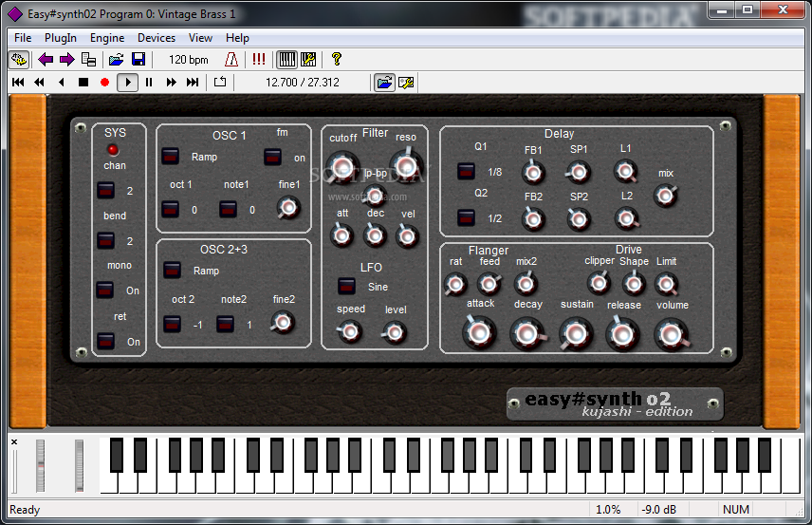Screen dimensions: 812x525
Task: Open the PlugIn menu
Action: pyautogui.click(x=61, y=38)
